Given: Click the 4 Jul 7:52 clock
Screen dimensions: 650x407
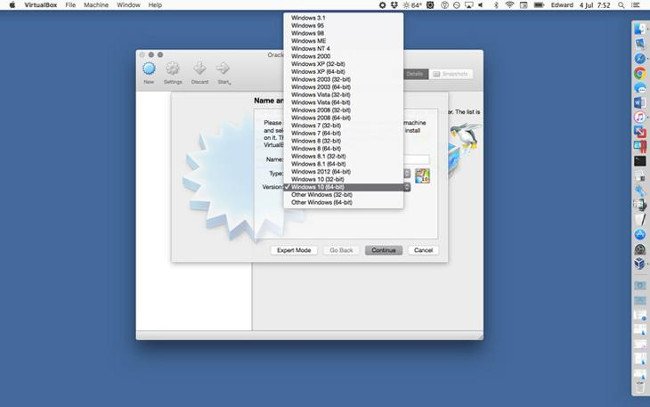Looking at the screenshot, I should click(x=595, y=5).
